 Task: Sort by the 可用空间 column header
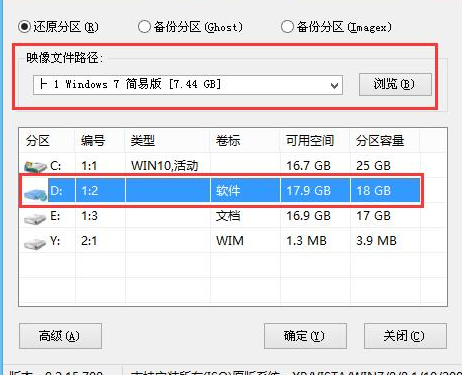[x=310, y=141]
